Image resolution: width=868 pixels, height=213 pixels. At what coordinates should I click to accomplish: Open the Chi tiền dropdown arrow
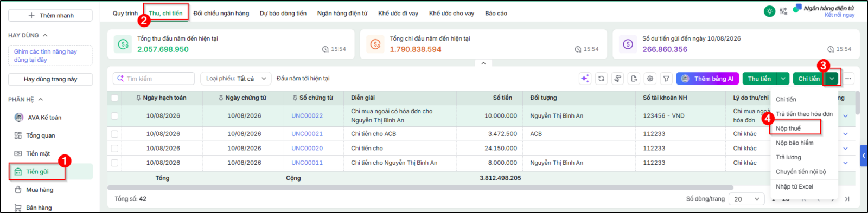832,79
